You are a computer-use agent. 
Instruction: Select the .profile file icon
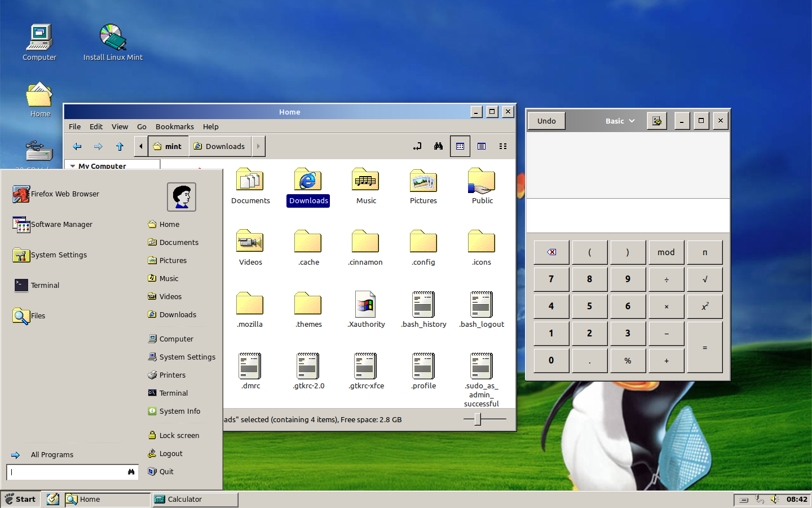pos(423,371)
